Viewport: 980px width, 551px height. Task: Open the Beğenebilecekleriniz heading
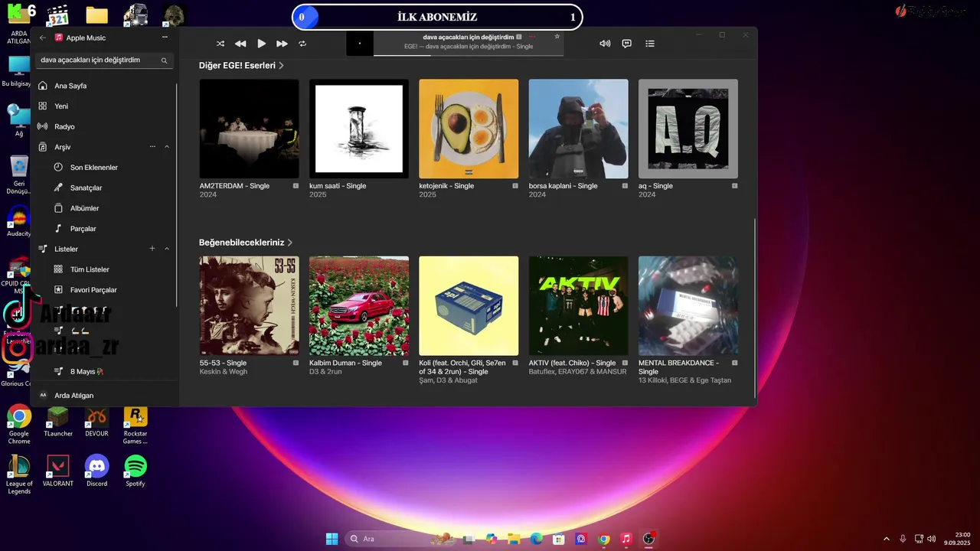(246, 243)
